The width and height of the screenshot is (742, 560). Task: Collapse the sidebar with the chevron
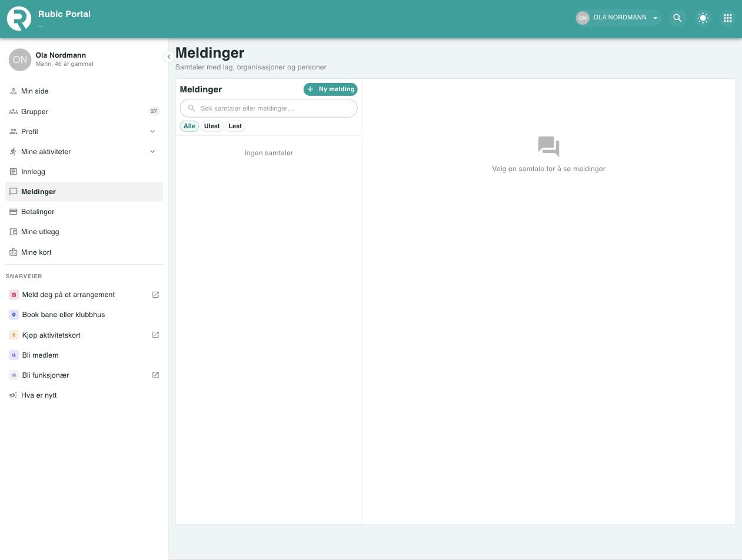pyautogui.click(x=168, y=56)
